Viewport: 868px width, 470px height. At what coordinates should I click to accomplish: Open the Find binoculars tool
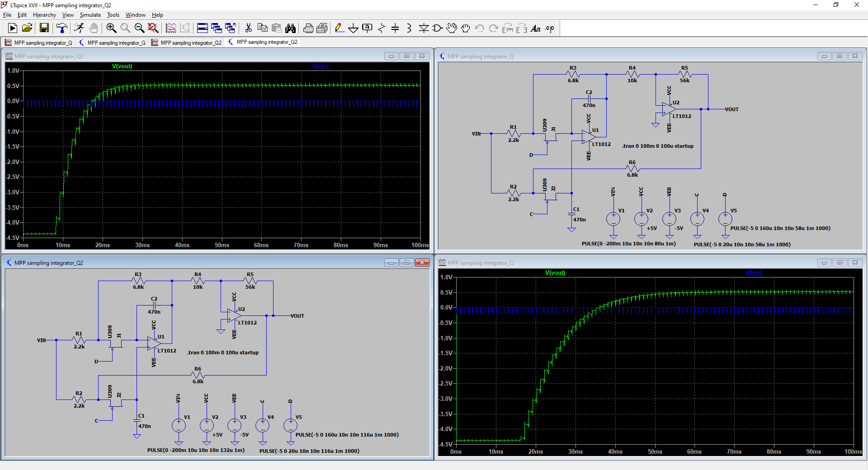point(290,28)
